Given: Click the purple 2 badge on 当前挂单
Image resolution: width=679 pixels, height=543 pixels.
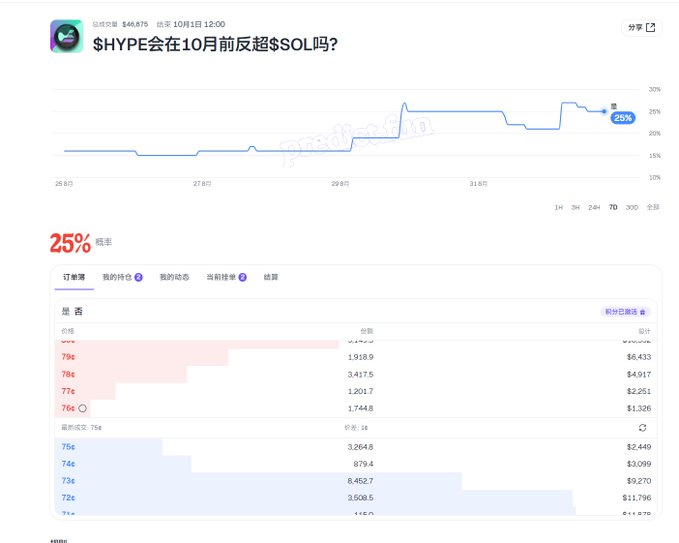Looking at the screenshot, I should point(242,277).
